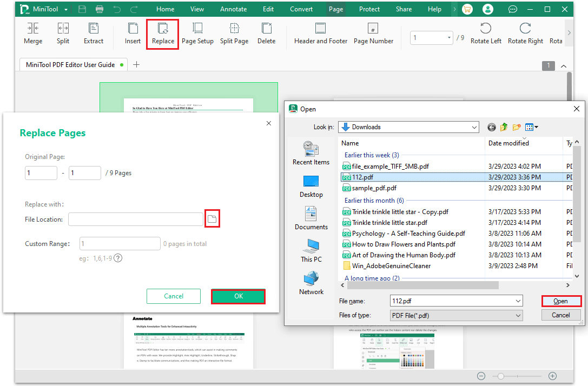Go to Desktop in places sidebar

pyautogui.click(x=311, y=187)
